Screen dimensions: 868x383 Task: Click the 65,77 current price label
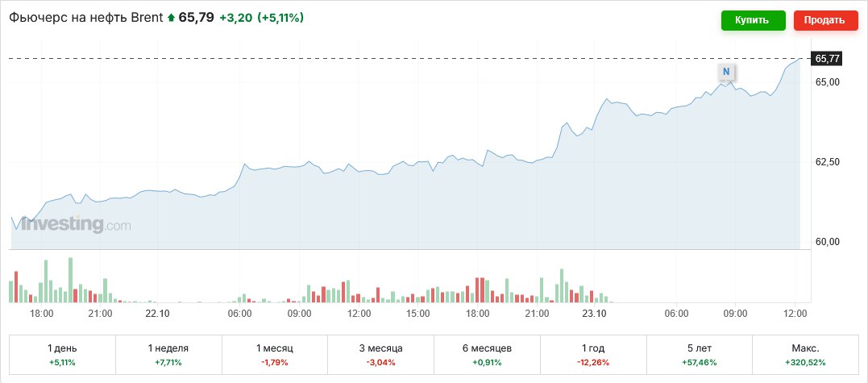[828, 59]
